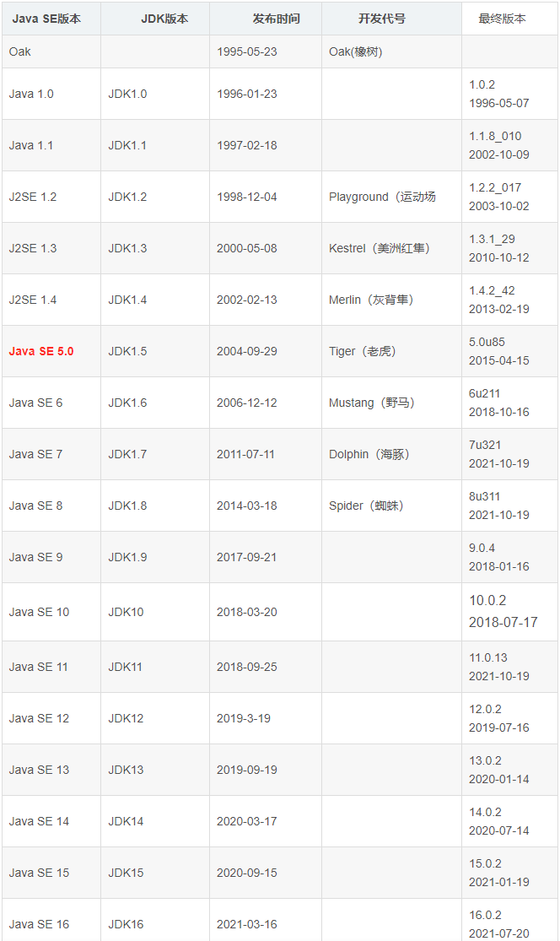The image size is (560, 941).
Task: Click the Kestrel codename cell
Action: pos(379,248)
